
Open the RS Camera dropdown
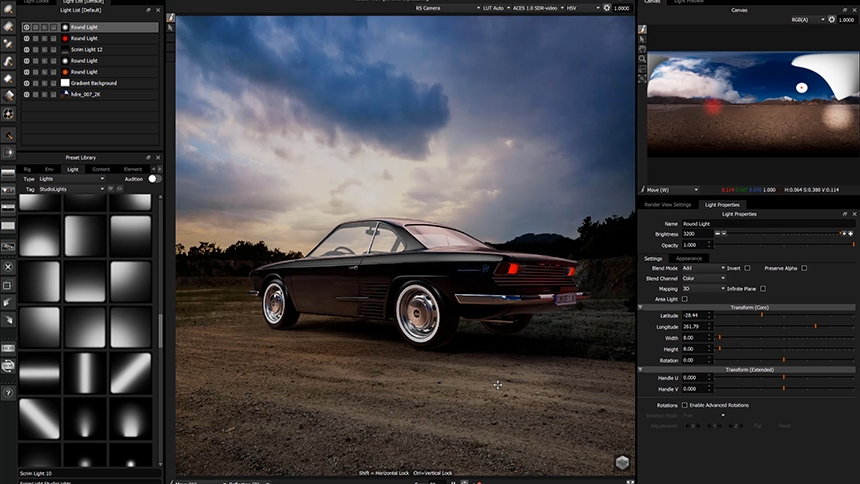point(447,8)
